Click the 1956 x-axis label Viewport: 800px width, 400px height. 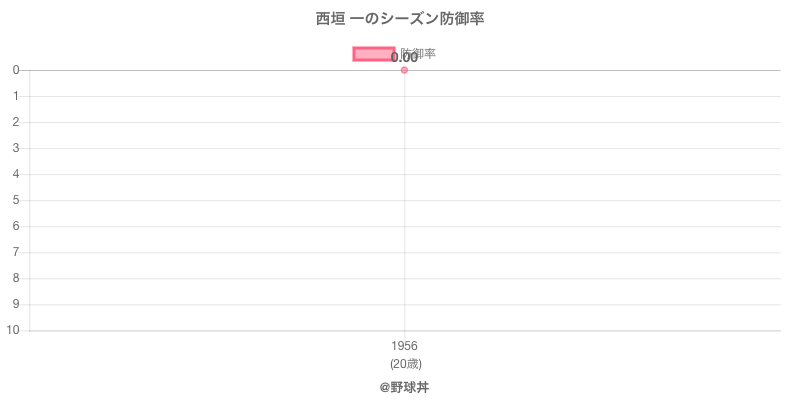coord(404,346)
